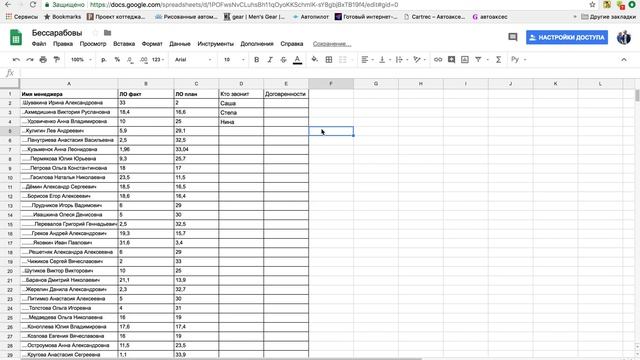Image resolution: width=640 pixels, height=360 pixels.
Task: Bookmark this page with the star icon
Action: pos(592,4)
